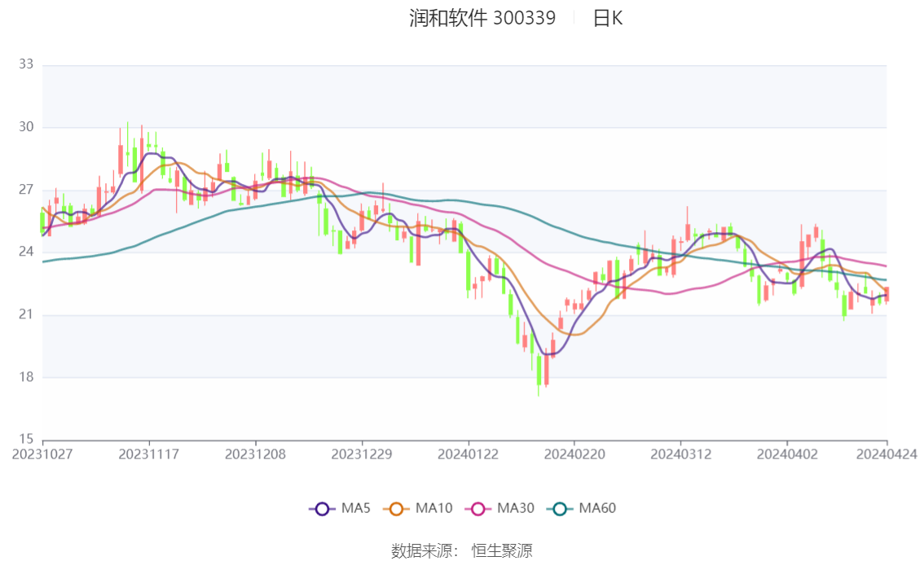Click the 33 price label on y-axis

[25, 64]
